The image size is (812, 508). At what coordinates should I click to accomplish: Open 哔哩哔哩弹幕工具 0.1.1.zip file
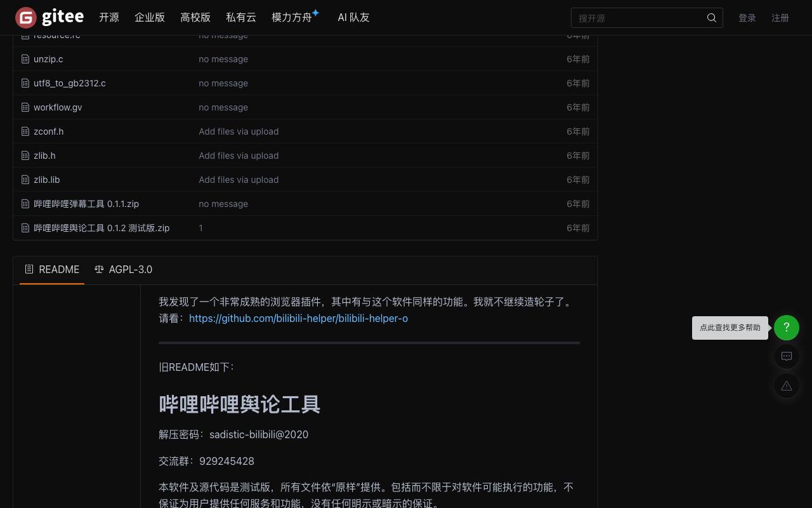point(86,204)
